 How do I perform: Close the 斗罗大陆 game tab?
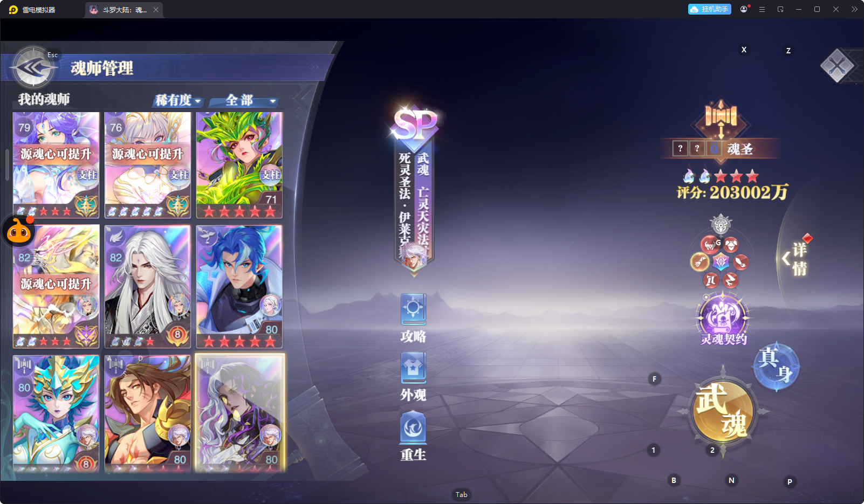[156, 10]
